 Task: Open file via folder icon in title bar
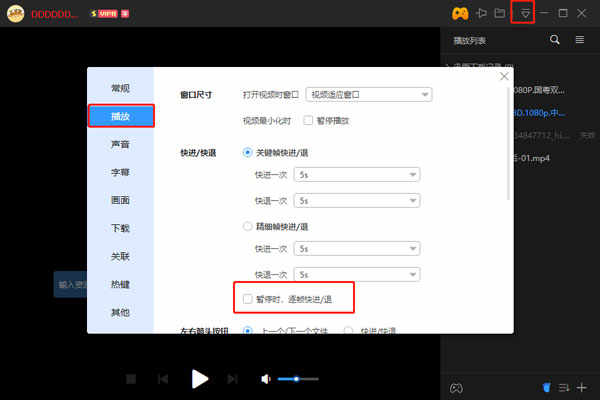pyautogui.click(x=500, y=13)
